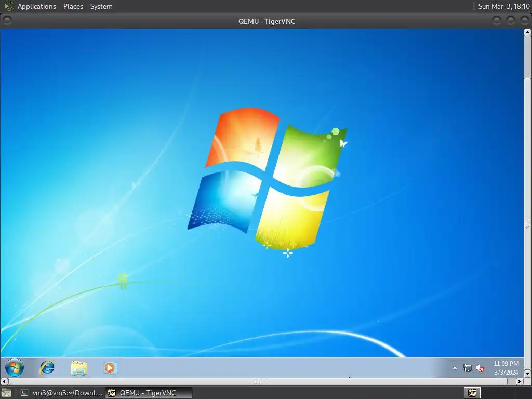Open the System menu
532x399 pixels.
pos(101,6)
